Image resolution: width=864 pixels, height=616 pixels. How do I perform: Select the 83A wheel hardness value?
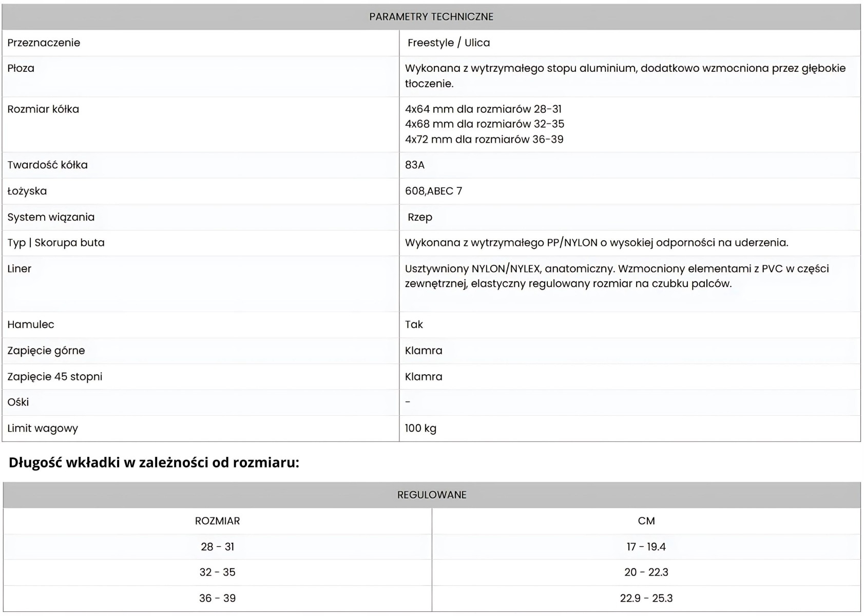click(415, 165)
